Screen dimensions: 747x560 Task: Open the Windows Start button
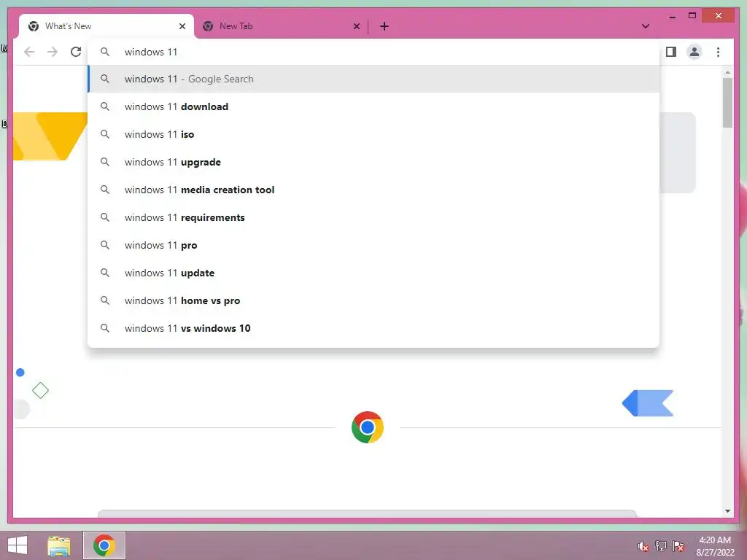pyautogui.click(x=18, y=545)
